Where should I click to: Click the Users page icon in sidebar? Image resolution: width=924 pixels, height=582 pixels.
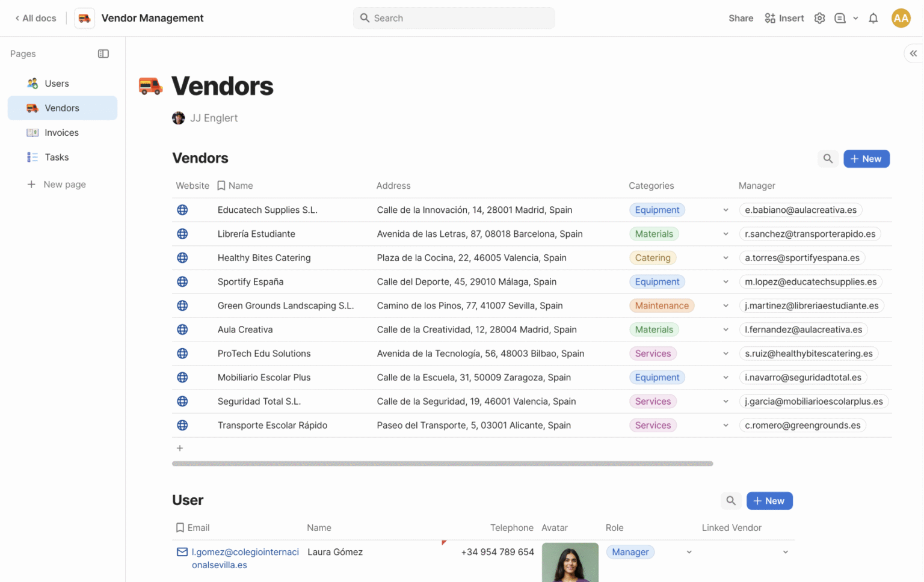[31, 83]
